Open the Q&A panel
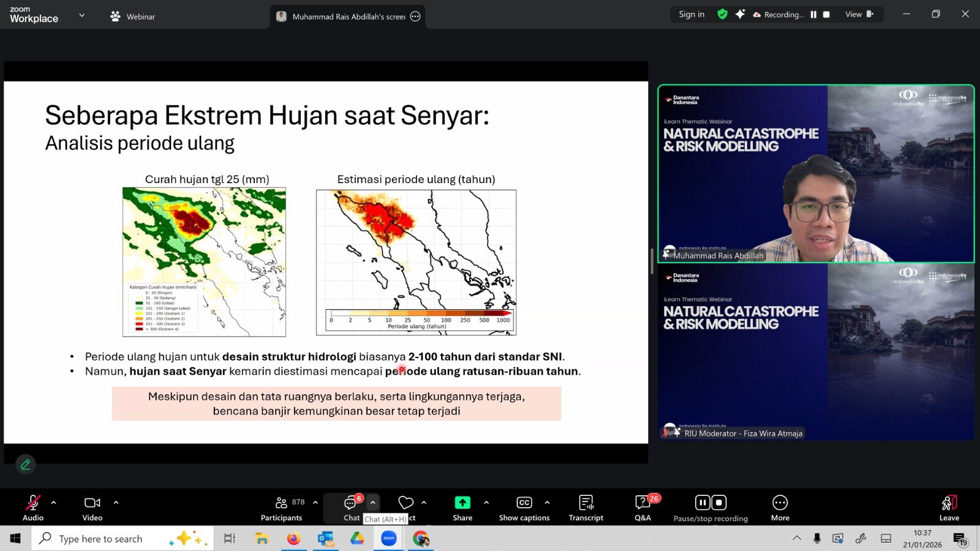This screenshot has height=551, width=980. pyautogui.click(x=643, y=508)
